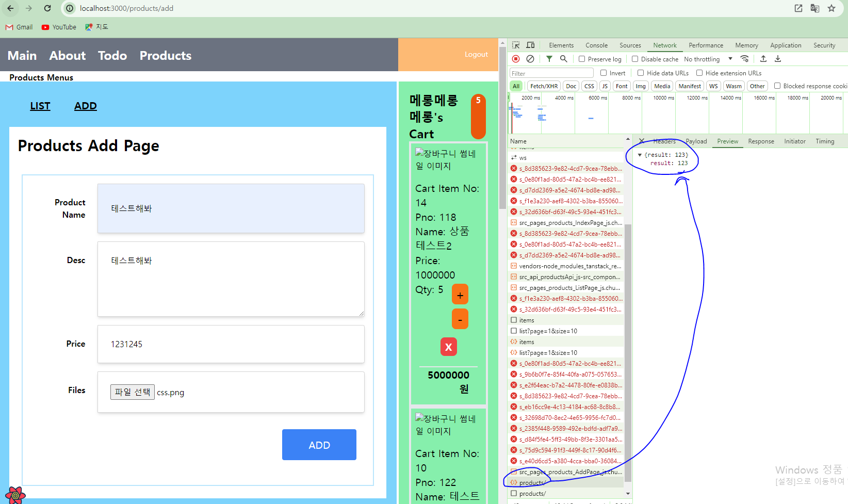This screenshot has height=504, width=848.
Task: Switch to the Payload tab
Action: pos(696,141)
